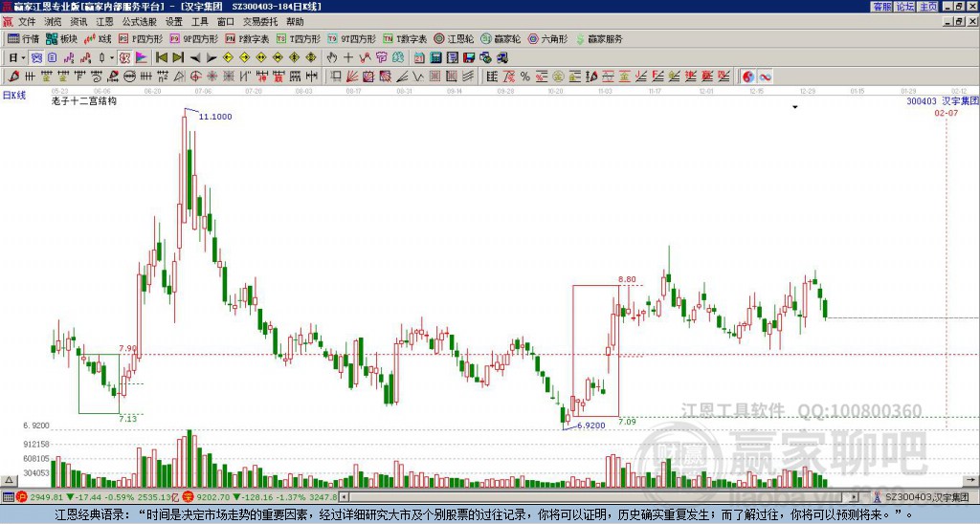Toggle the yin-yang tai chi button
The width and height of the screenshot is (980, 524).
(x=748, y=76)
